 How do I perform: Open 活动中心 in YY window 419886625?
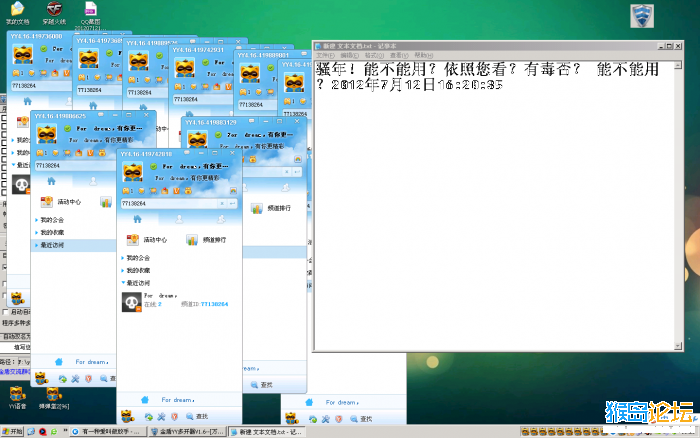61,202
